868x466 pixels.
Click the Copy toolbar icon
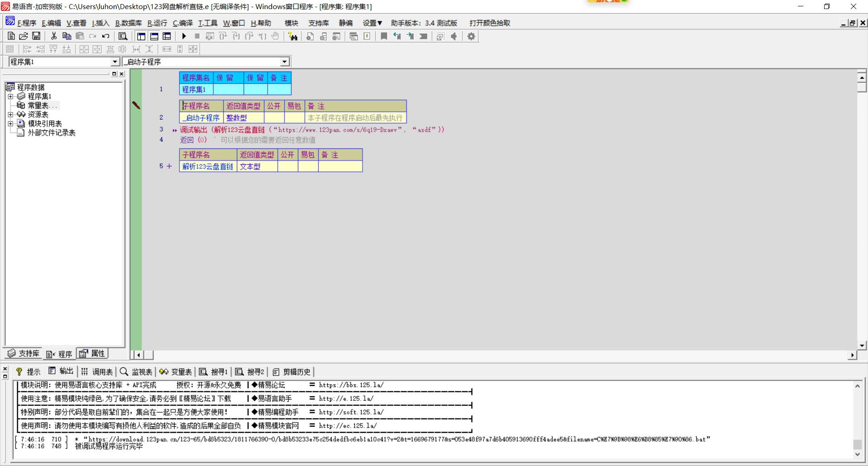click(x=67, y=36)
